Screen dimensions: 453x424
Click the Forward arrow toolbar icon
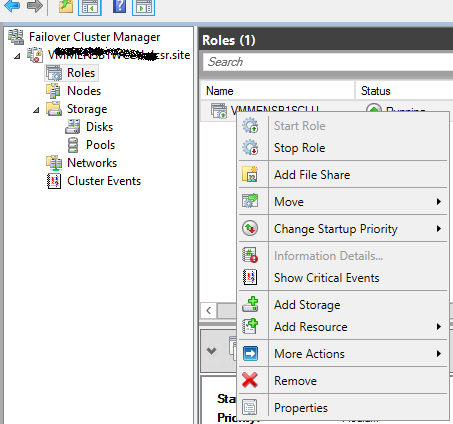coord(35,6)
